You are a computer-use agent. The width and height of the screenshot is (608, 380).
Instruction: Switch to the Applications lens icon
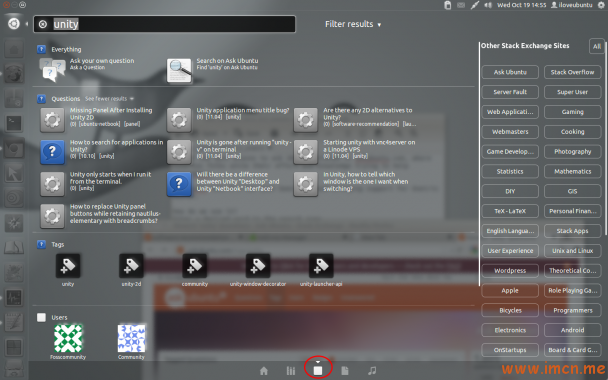291,371
